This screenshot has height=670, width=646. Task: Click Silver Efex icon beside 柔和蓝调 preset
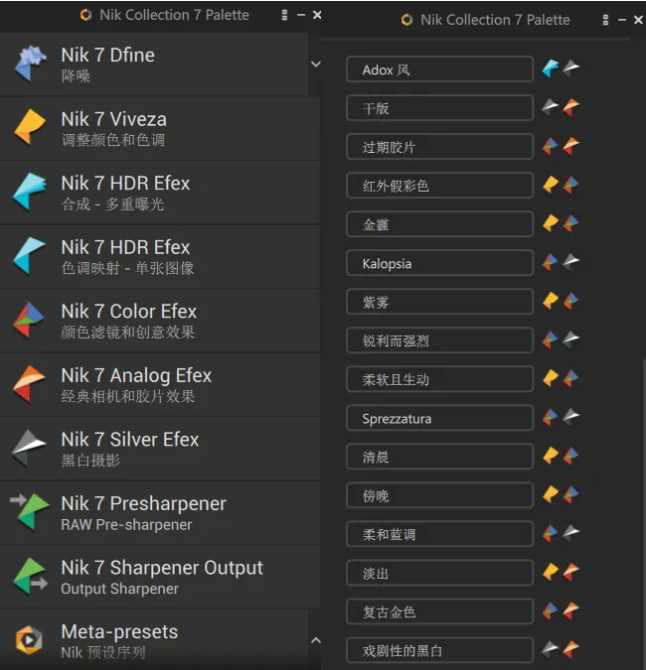click(571, 532)
